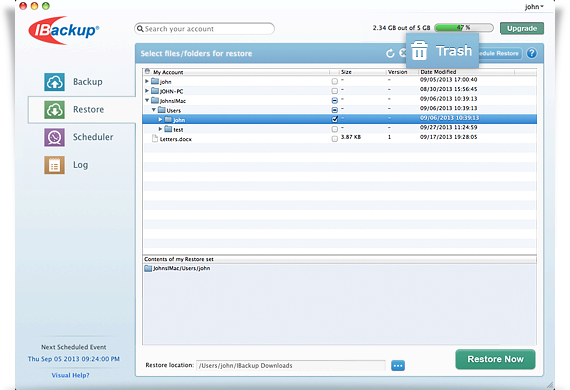
Task: Focus the Search your account field
Action: 204,29
